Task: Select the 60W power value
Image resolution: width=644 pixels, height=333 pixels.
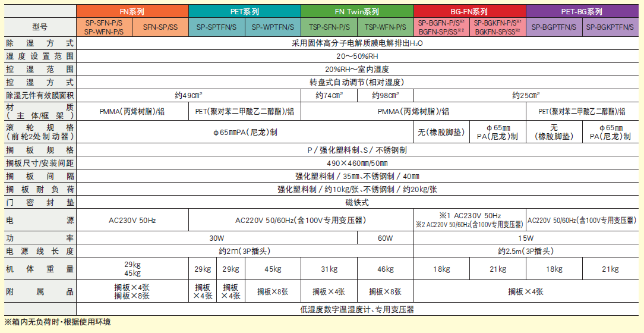Action: pos(385,238)
